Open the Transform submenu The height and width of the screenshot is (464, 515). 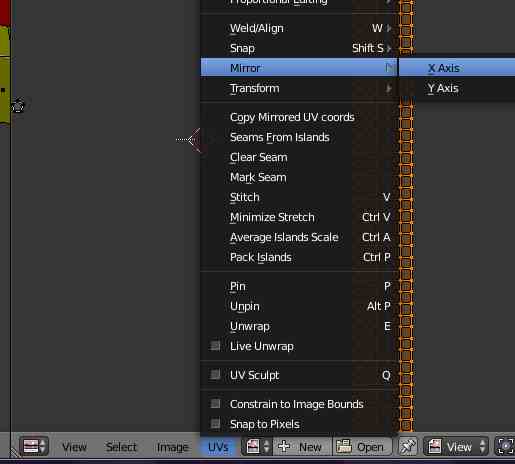tap(299, 88)
